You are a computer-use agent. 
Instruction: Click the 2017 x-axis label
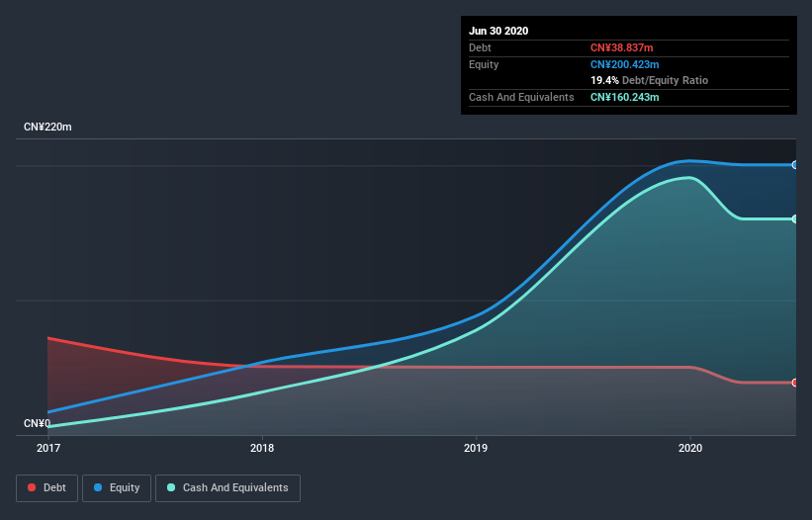48,448
